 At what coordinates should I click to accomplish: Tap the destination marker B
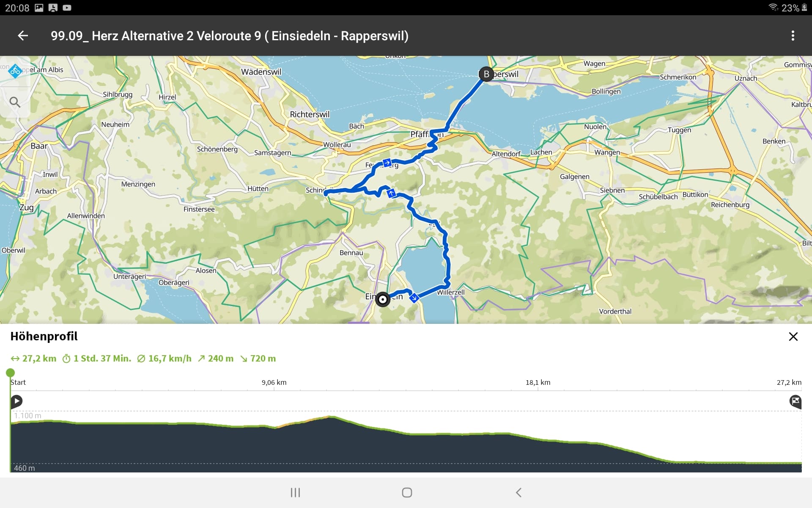486,74
